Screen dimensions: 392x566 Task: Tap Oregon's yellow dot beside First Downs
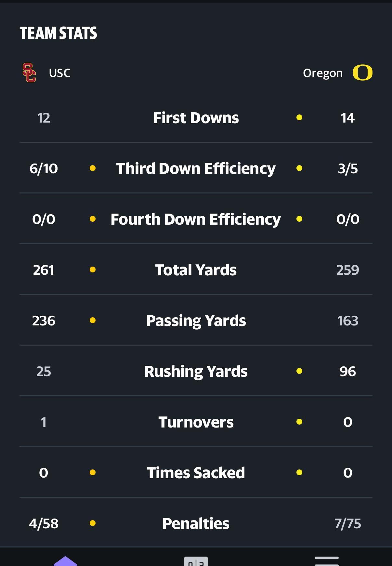coord(299,118)
